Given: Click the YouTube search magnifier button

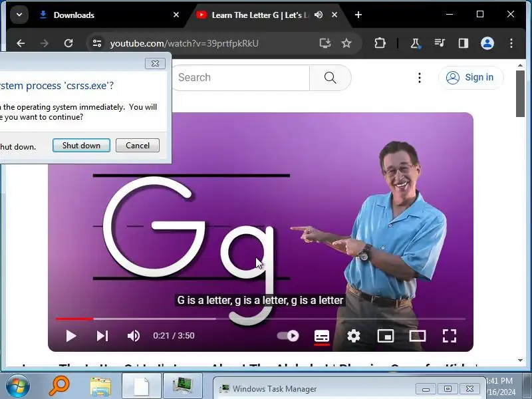Looking at the screenshot, I should [x=330, y=78].
